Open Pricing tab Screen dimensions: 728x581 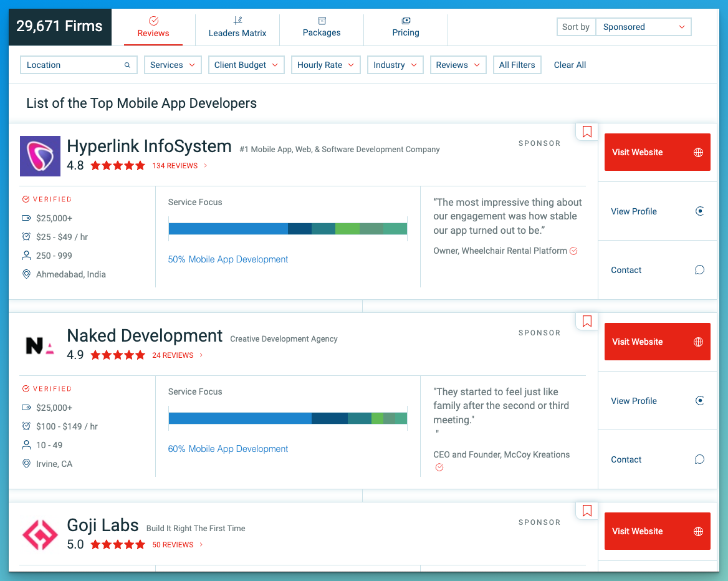click(405, 27)
